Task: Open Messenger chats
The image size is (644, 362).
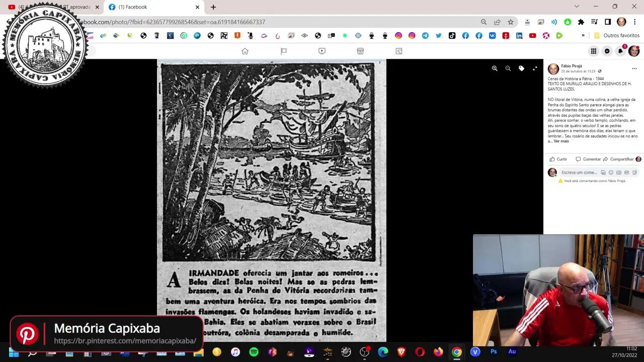Action: tap(607, 51)
